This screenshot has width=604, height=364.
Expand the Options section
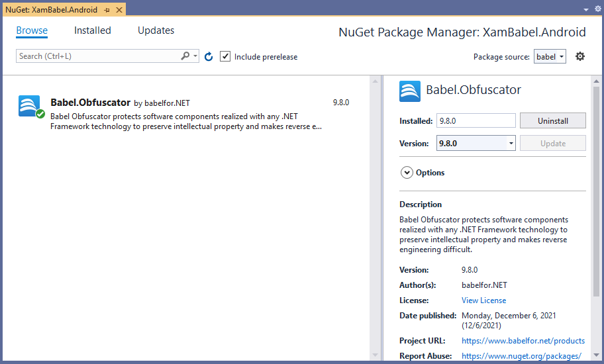point(407,172)
